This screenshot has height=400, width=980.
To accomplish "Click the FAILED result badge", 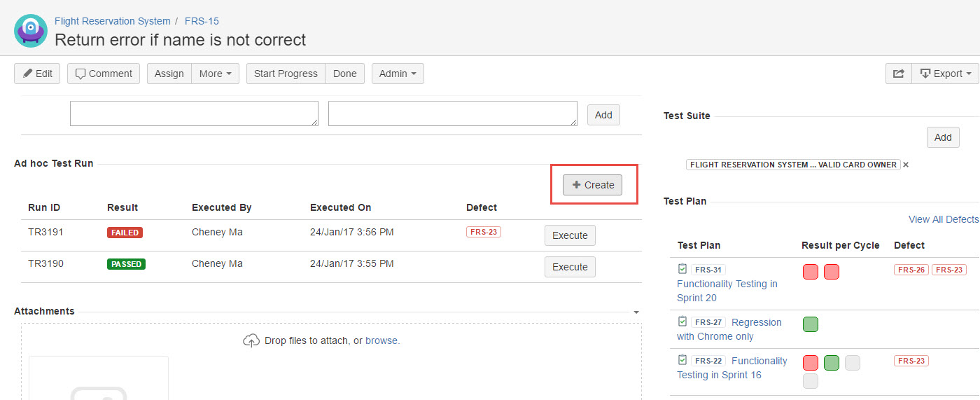I will [x=125, y=233].
